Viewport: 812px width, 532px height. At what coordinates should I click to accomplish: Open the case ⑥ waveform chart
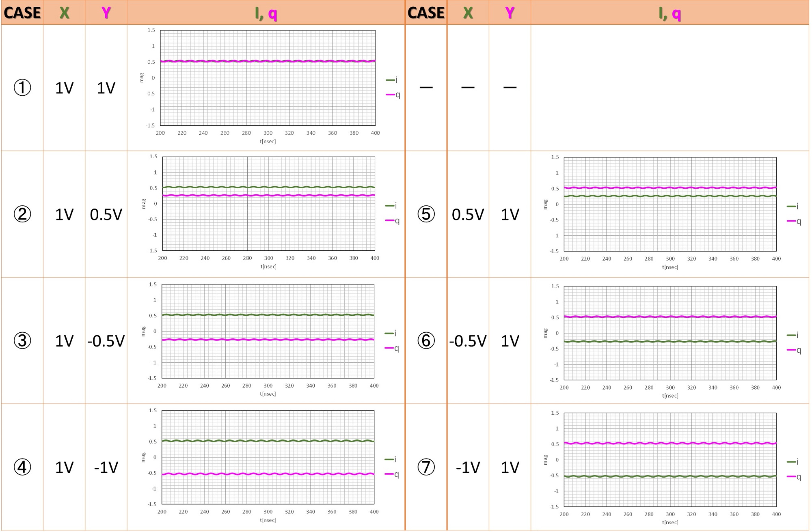pyautogui.click(x=670, y=333)
